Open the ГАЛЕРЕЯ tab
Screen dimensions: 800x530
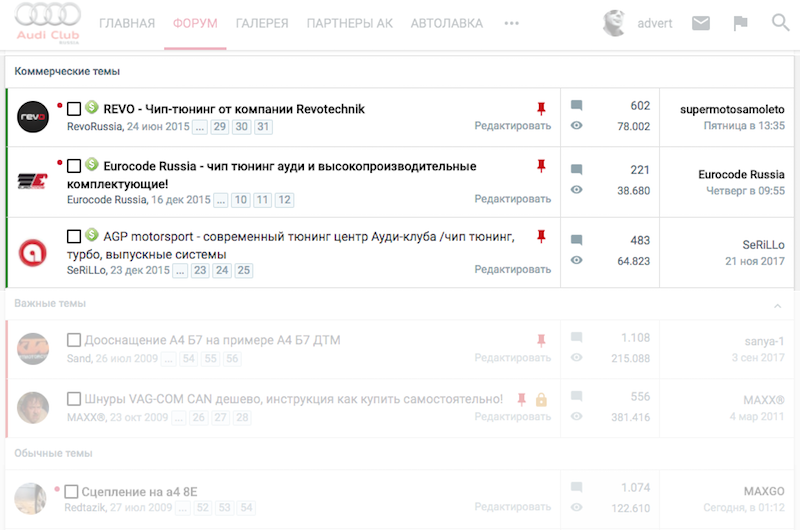tap(262, 23)
